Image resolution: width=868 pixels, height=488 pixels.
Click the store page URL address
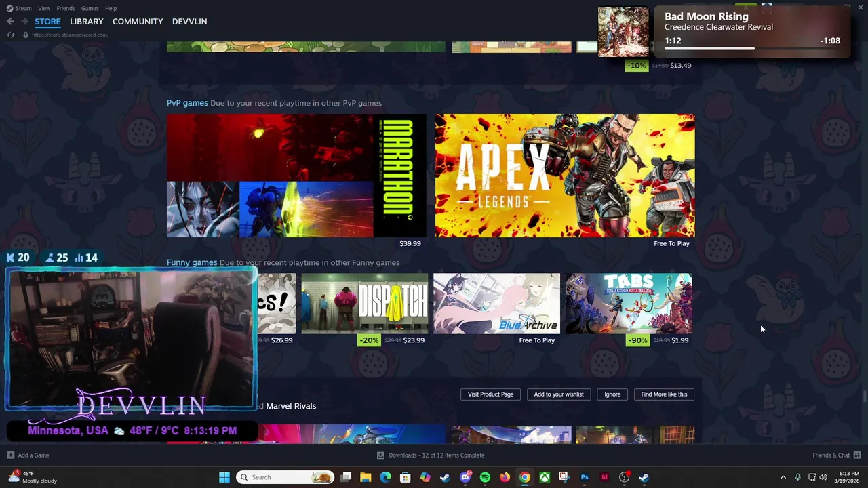70,35
